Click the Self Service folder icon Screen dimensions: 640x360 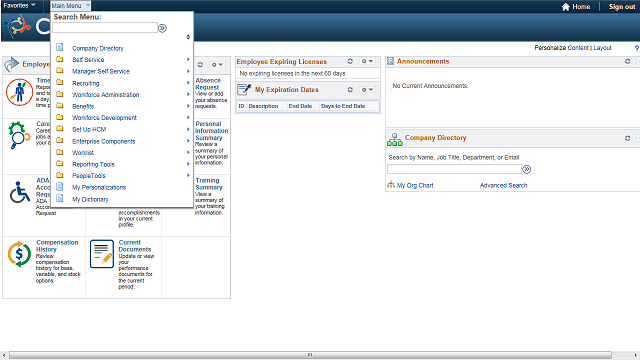(x=60, y=59)
